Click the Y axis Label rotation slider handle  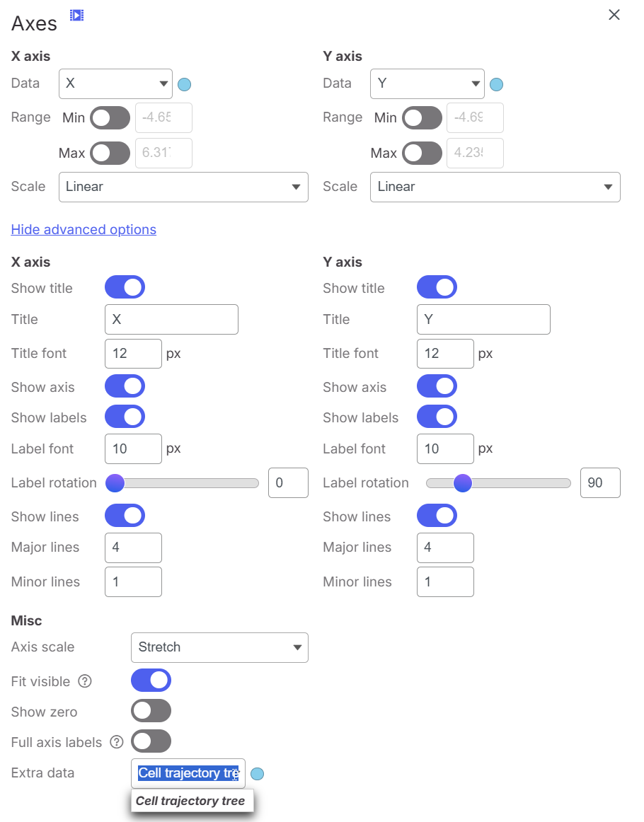click(x=463, y=483)
